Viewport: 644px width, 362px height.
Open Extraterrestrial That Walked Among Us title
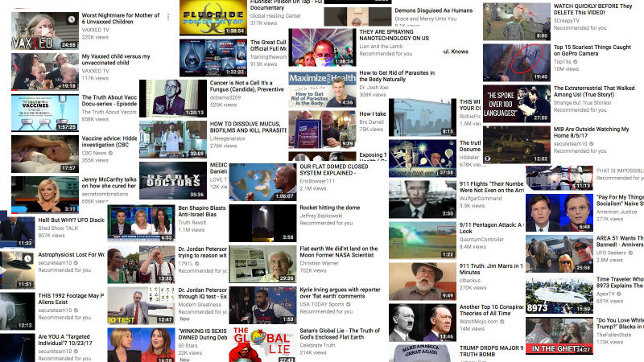594,91
